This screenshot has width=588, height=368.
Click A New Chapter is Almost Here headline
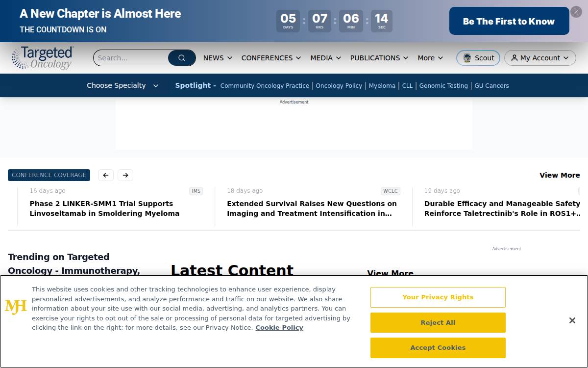(100, 14)
